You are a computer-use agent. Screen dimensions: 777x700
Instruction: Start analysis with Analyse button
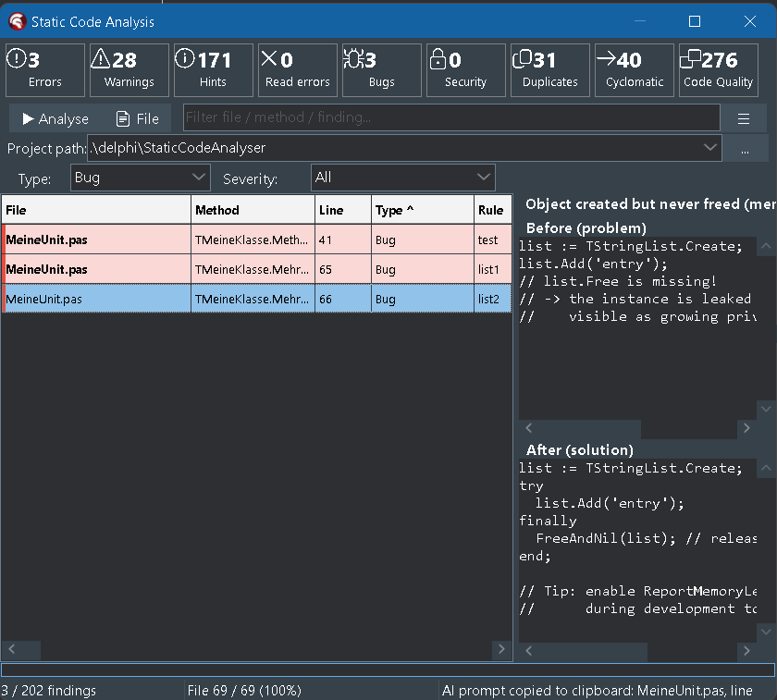pos(55,119)
